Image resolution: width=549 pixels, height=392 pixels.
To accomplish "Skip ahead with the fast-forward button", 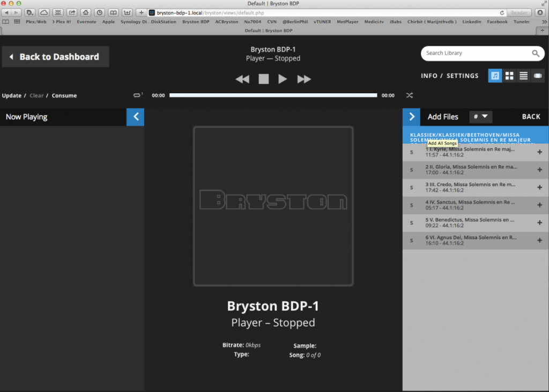I will pyautogui.click(x=304, y=79).
